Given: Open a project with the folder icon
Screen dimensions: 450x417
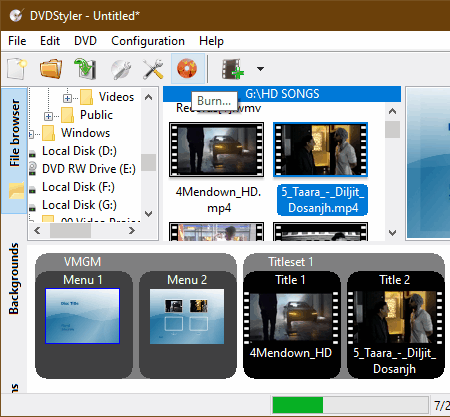Looking at the screenshot, I should click(51, 69).
